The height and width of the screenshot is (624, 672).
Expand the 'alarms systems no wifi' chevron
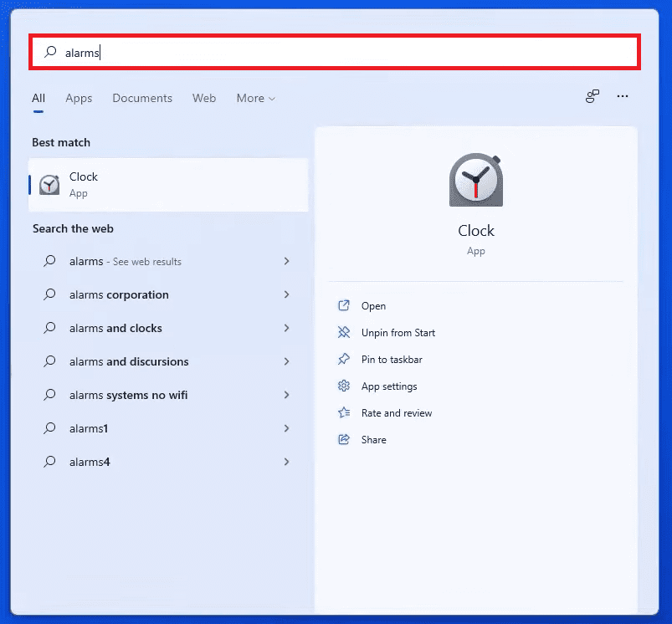point(286,395)
